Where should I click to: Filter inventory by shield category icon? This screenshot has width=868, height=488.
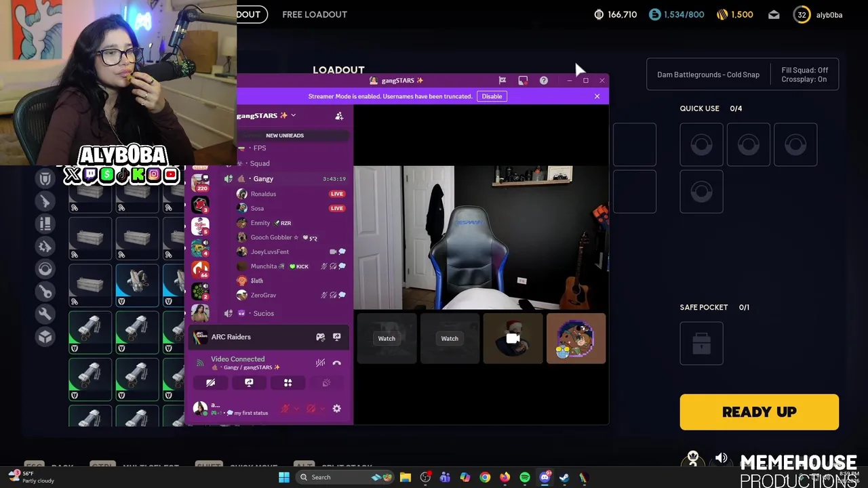pyautogui.click(x=45, y=178)
